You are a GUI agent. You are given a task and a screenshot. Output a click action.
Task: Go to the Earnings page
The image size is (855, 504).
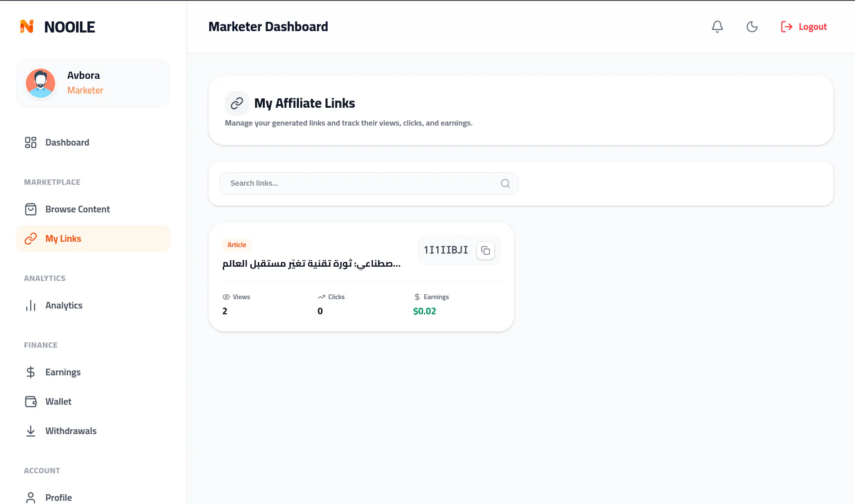point(93,372)
